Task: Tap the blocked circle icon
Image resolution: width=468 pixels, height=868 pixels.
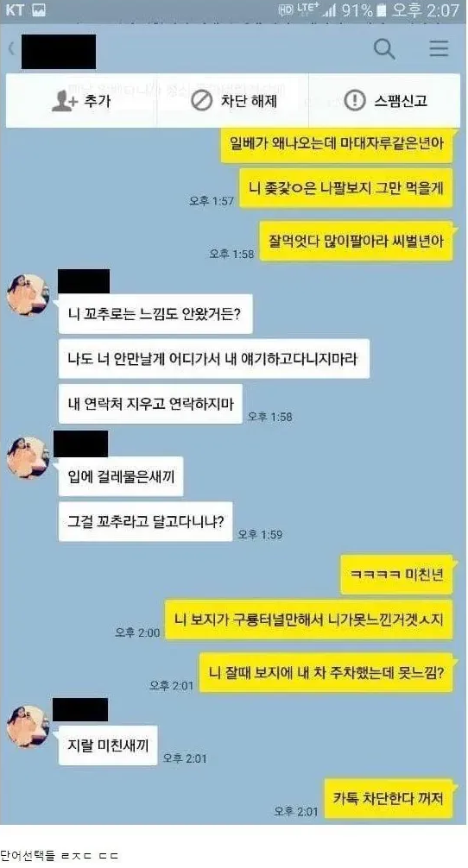Action: pyautogui.click(x=201, y=101)
